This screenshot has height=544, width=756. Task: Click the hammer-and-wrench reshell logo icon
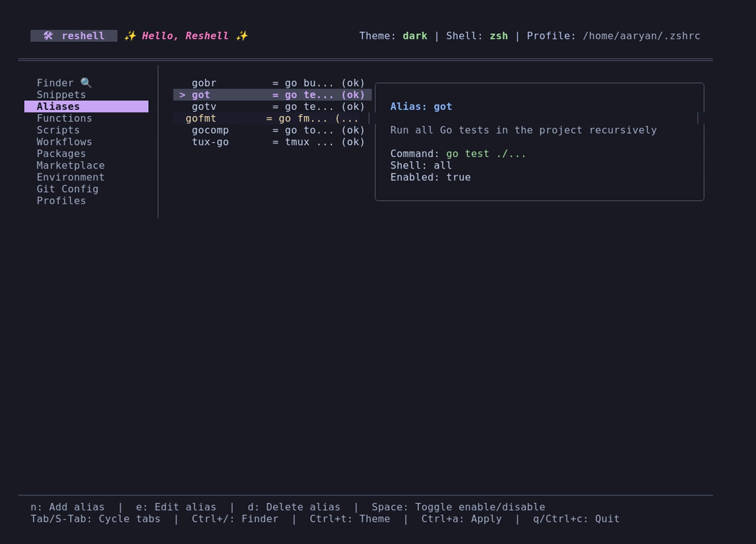click(48, 36)
